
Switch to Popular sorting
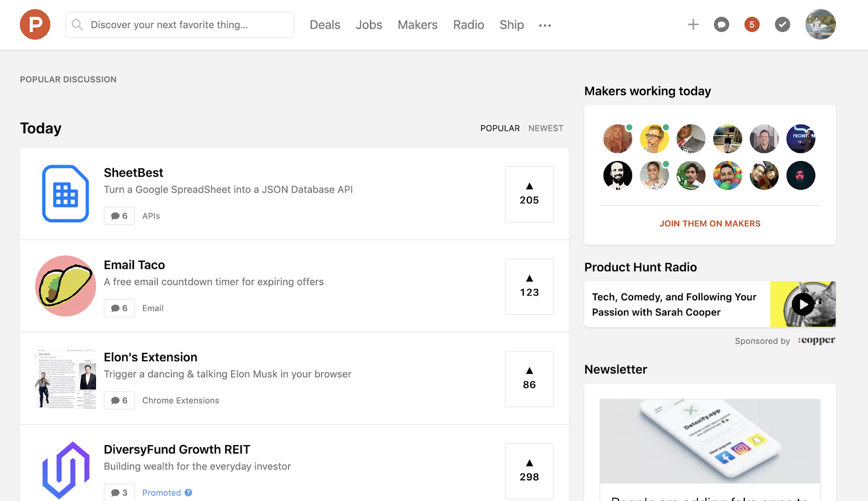500,129
